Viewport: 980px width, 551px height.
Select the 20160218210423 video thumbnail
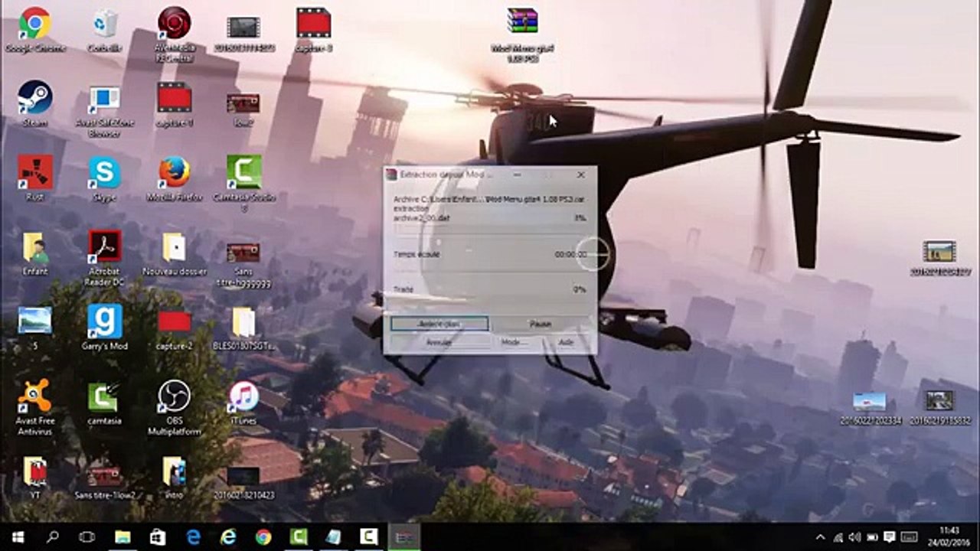click(243, 482)
